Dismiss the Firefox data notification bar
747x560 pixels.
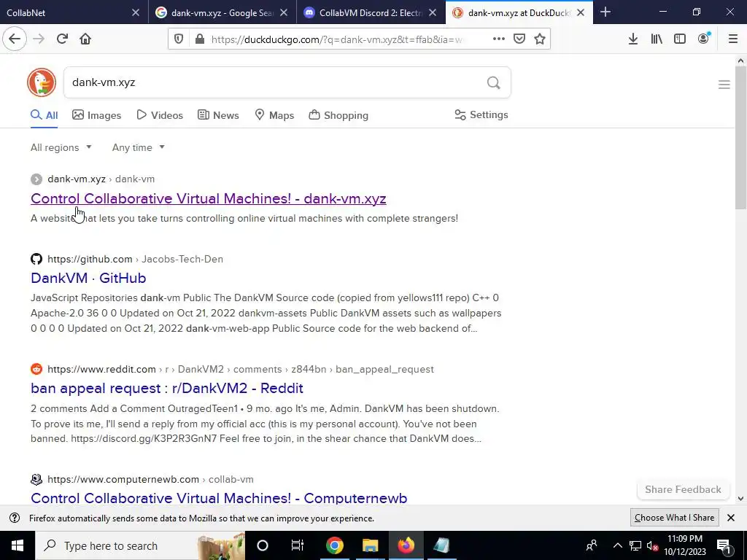coord(731,518)
